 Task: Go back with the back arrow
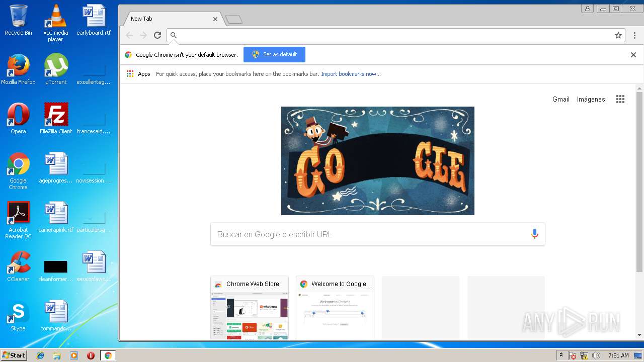(129, 35)
